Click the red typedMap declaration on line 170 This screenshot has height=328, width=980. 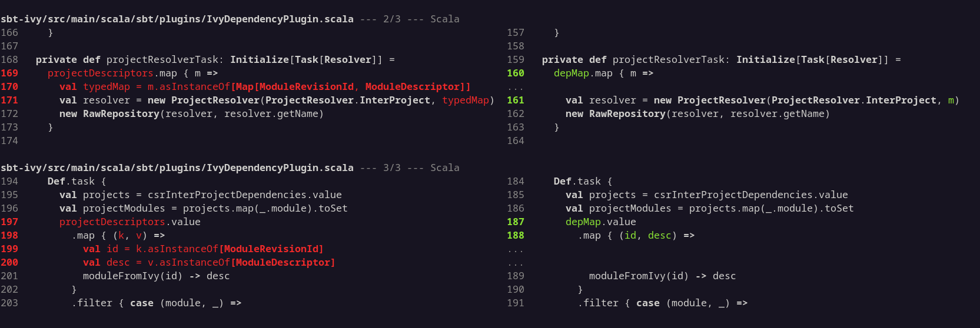coord(106,86)
